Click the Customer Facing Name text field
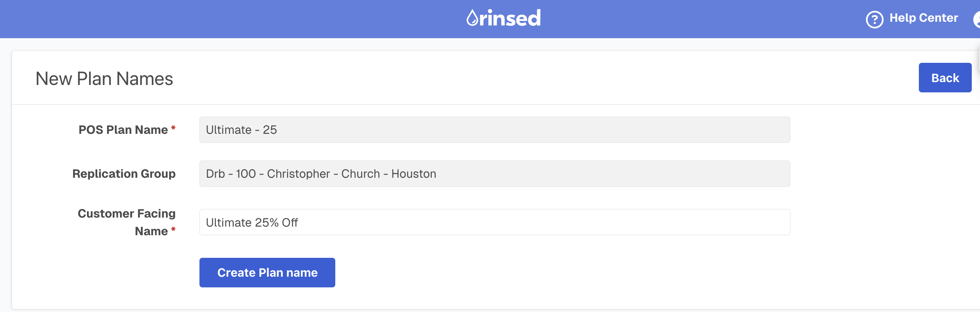 tap(492, 222)
